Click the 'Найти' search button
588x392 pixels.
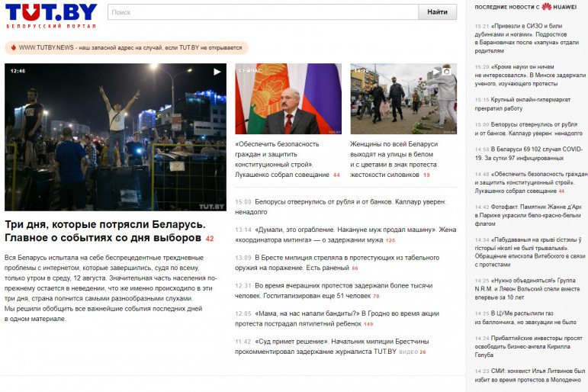437,12
